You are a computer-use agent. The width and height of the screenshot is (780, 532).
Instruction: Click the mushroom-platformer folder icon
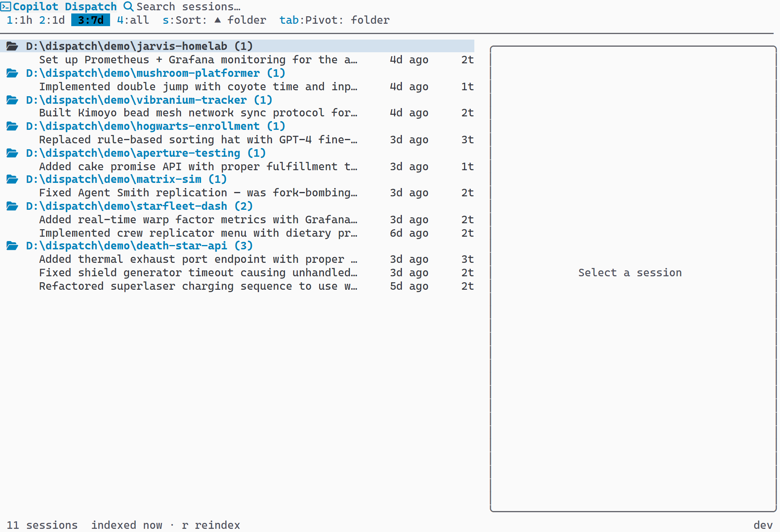point(12,73)
